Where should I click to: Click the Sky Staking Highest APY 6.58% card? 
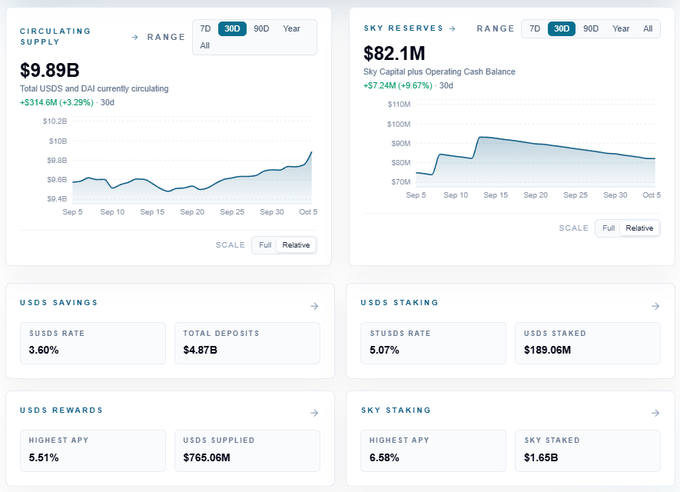433,451
